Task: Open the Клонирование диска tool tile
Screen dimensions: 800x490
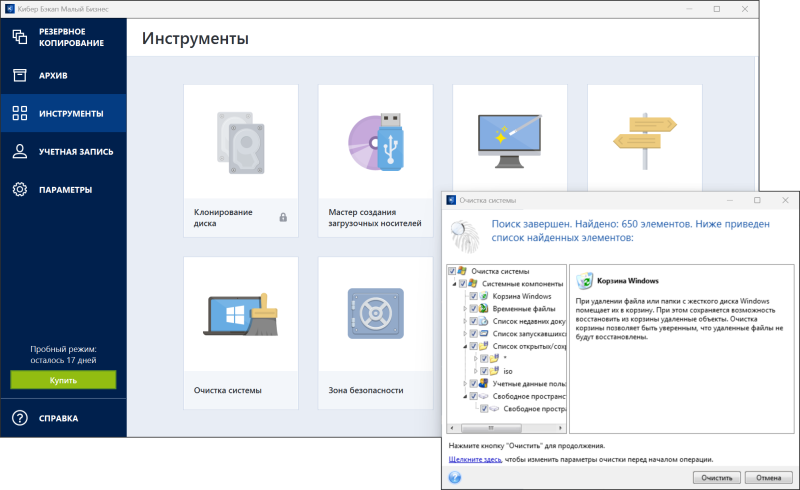Action: [241, 160]
